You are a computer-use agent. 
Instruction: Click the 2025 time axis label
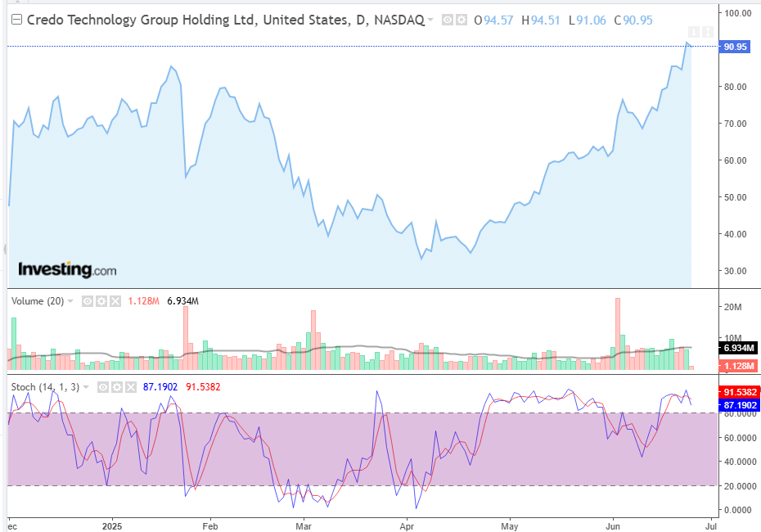point(112,526)
